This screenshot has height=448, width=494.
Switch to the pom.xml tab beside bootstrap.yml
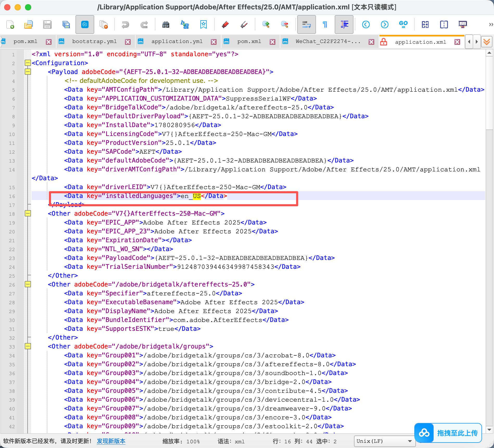click(25, 41)
